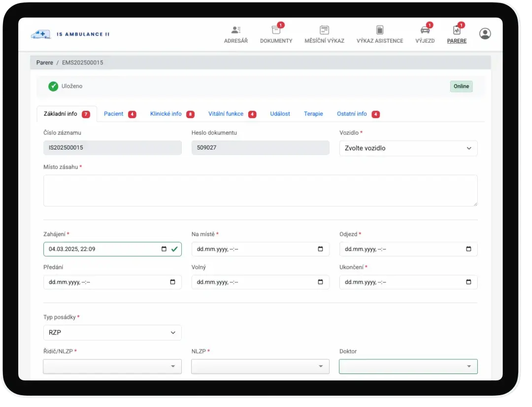Viewport: 532px width, 407px height.
Task: Click the user profile avatar icon
Action: pos(485,33)
